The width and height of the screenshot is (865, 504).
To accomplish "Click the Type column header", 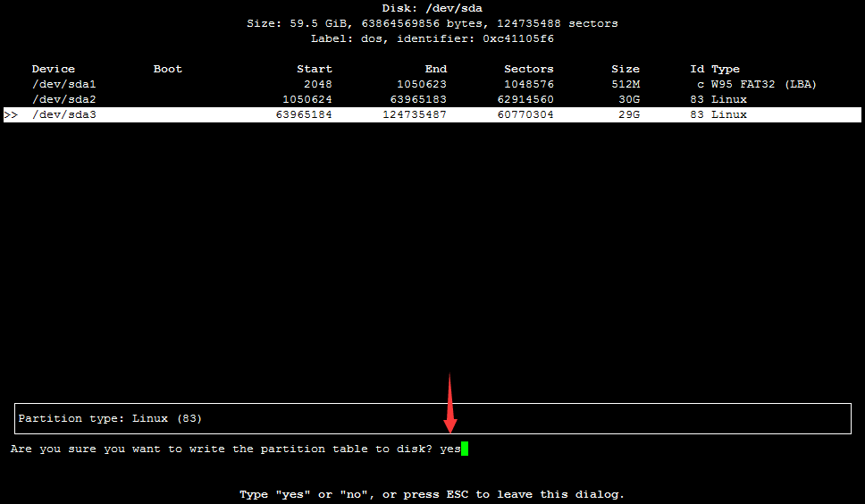I will [725, 69].
